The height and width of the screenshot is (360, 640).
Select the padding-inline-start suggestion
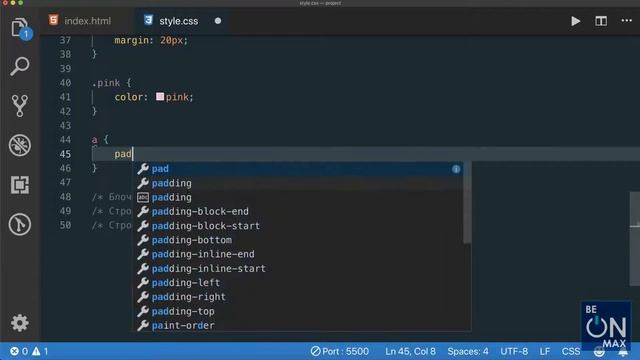pos(299,269)
